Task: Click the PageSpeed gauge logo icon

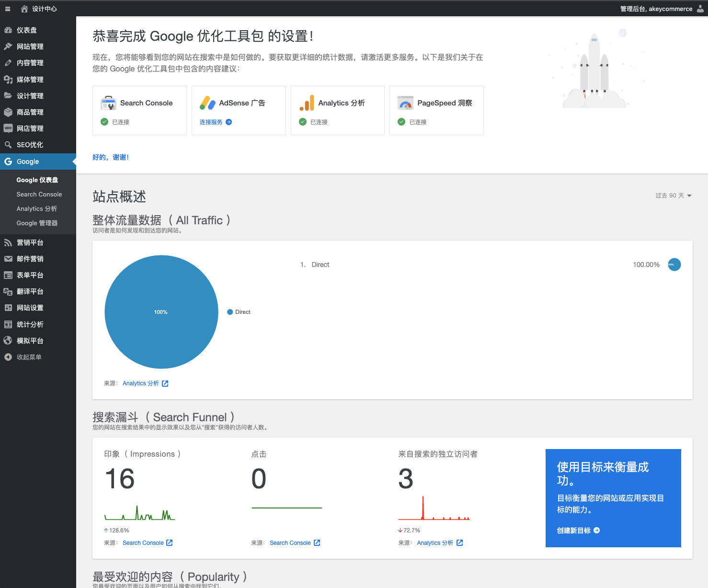Action: pyautogui.click(x=406, y=103)
